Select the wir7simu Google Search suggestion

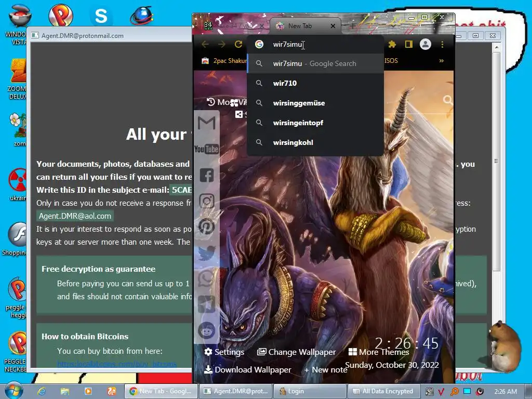tap(315, 63)
